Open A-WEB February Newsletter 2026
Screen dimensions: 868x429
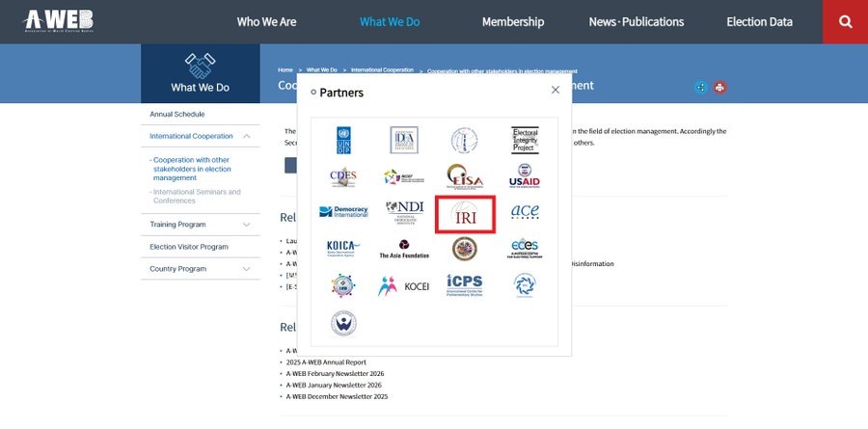click(x=335, y=374)
